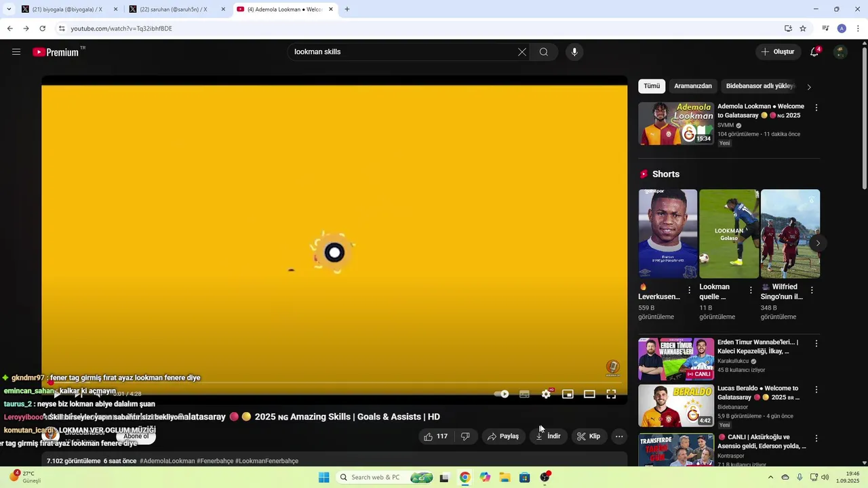Open the player settings gear
The image size is (868, 488).
(547, 394)
